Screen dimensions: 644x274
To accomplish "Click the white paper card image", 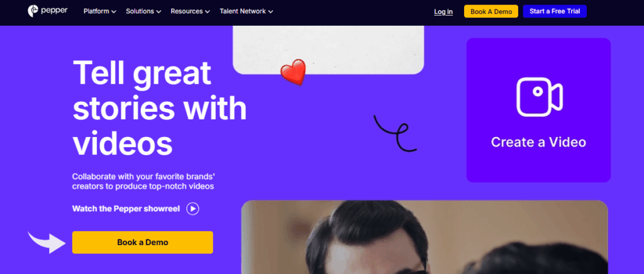I will [328, 50].
